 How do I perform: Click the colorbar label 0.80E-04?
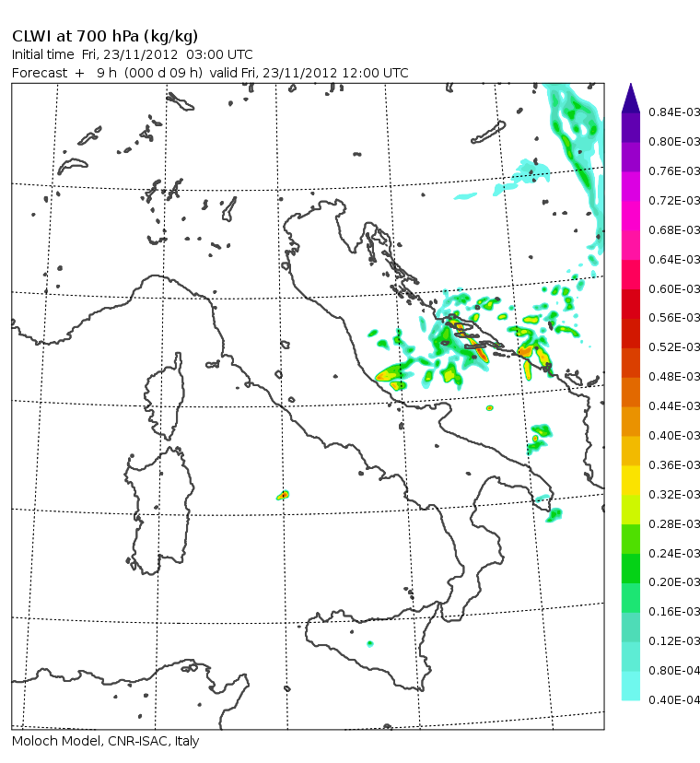tap(674, 671)
